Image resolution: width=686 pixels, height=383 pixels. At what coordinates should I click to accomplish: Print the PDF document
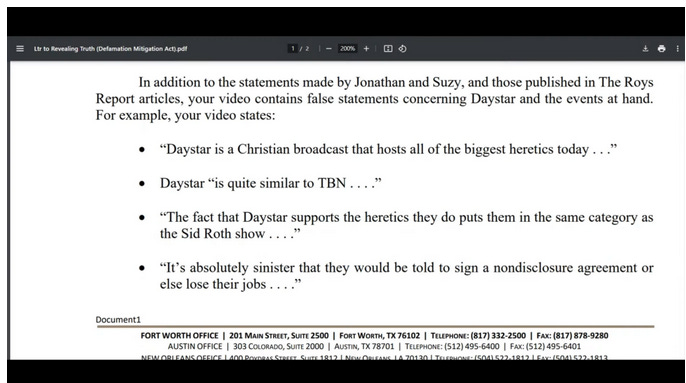pyautogui.click(x=662, y=49)
